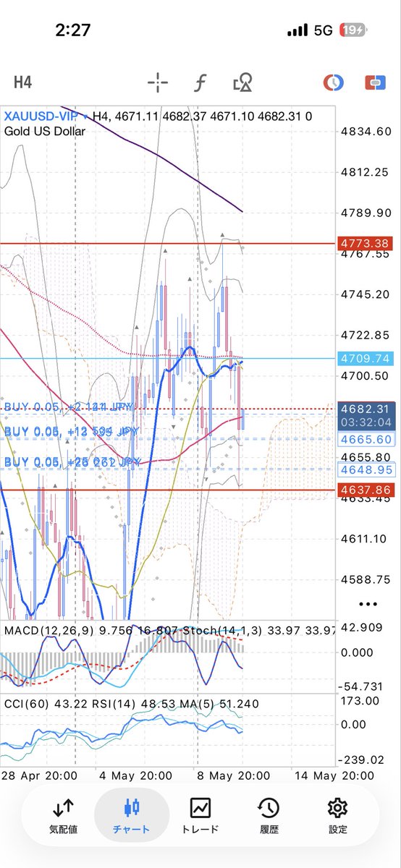Screen dimensions: 401x868
Task: Tap the trend-line trade icon
Action: (x=200, y=807)
